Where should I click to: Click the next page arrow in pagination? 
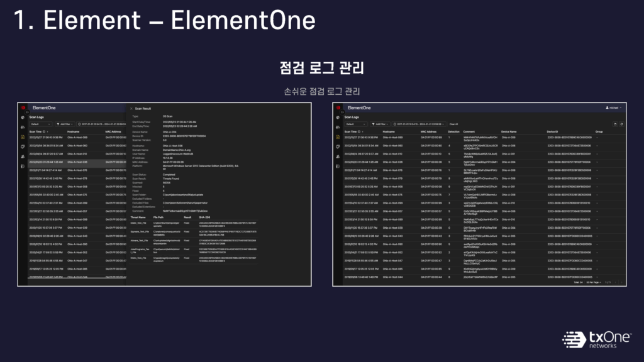[620, 282]
